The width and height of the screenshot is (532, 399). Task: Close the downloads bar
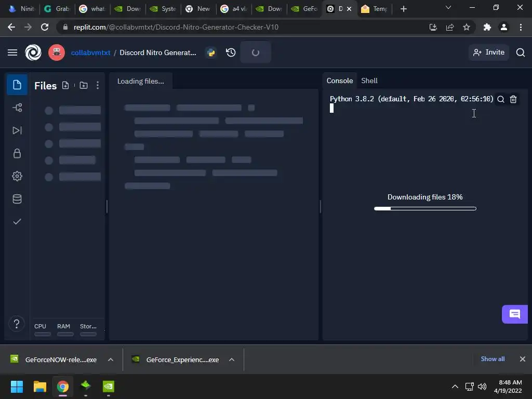[x=523, y=359]
